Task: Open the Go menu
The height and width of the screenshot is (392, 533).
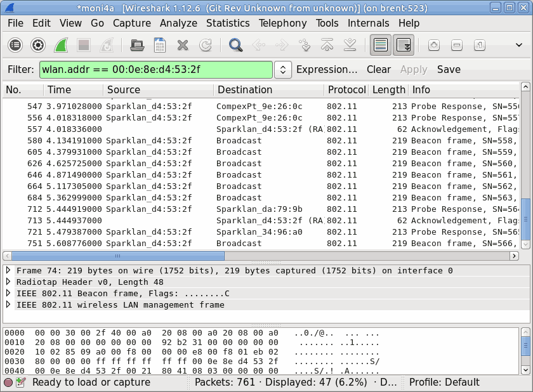Action: 97,23
